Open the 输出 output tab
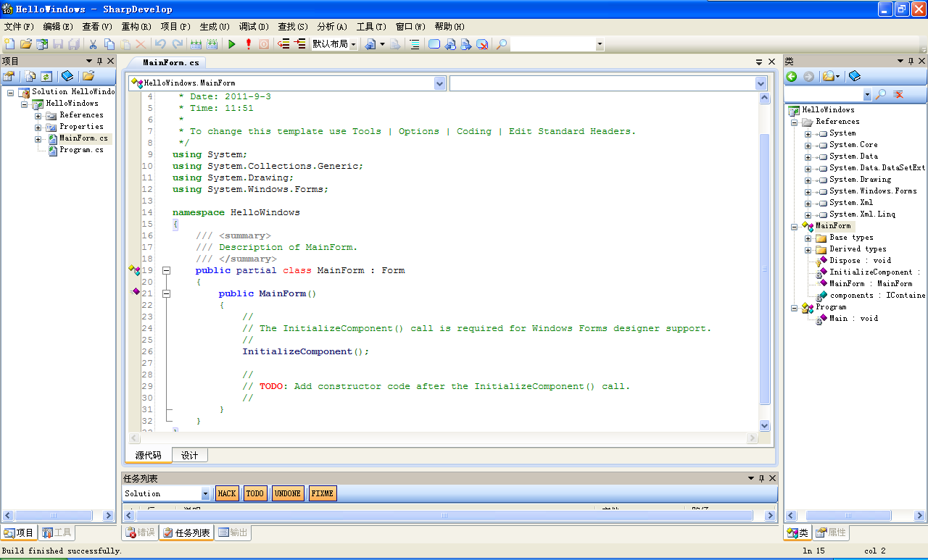 point(233,532)
